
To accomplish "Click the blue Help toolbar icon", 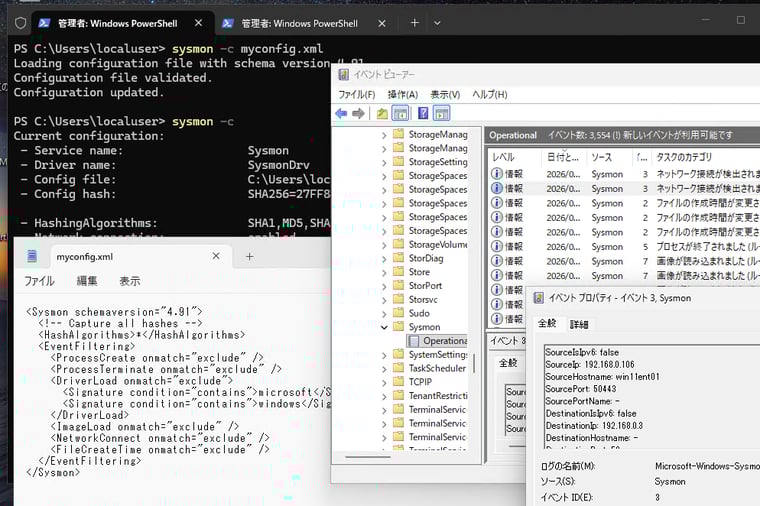I will (423, 113).
